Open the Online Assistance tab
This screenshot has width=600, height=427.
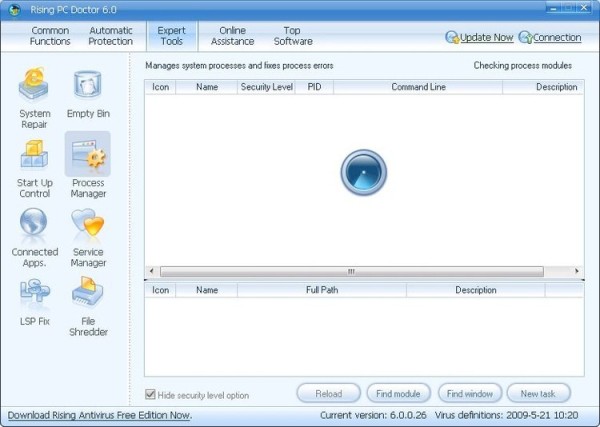232,36
